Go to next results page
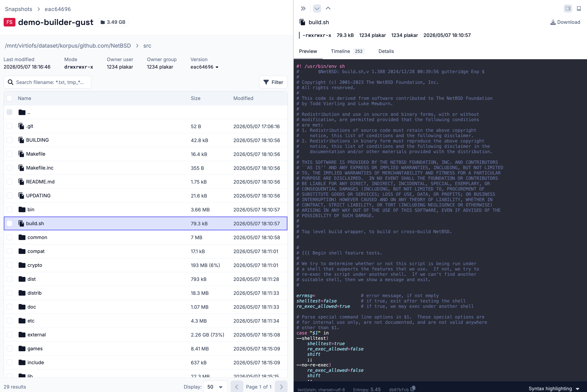Image resolution: width=587 pixels, height=392 pixels. coord(281,387)
